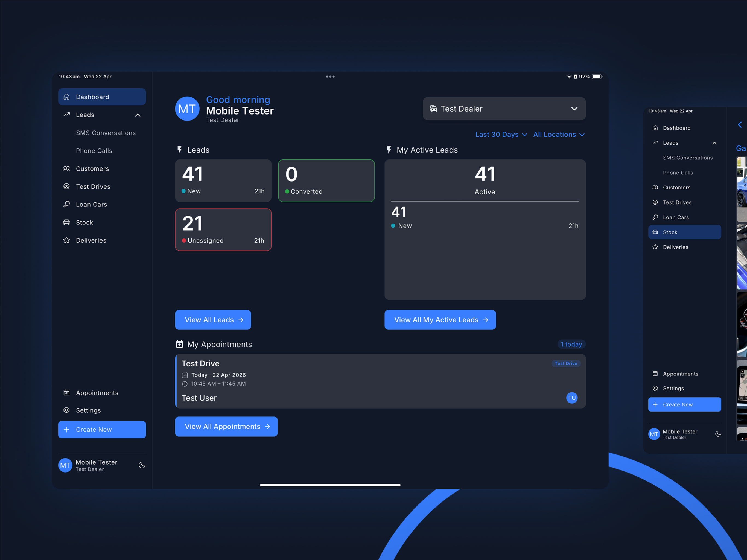Click the MT avatar beside the Mobile Tester name in right-side window
Viewport: 747px width, 560px height.
(x=654, y=434)
